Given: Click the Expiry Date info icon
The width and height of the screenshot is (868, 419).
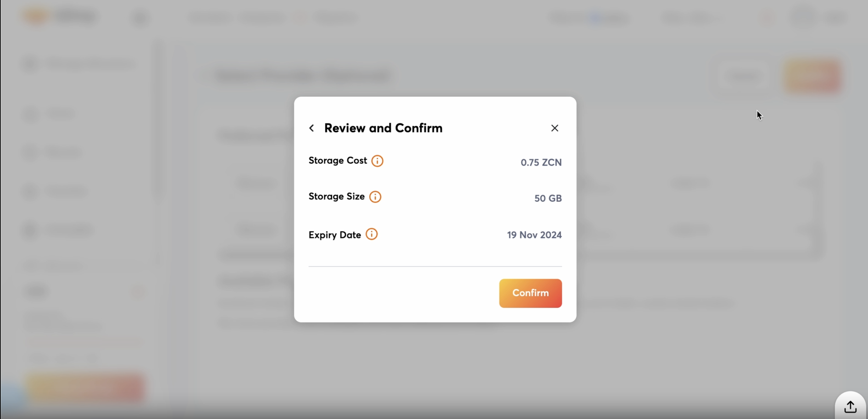Looking at the screenshot, I should (371, 234).
